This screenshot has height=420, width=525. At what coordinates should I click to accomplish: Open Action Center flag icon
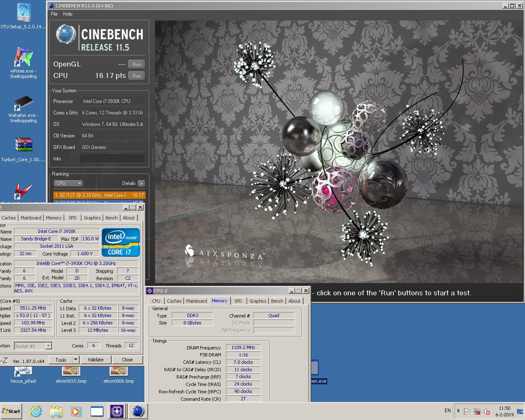pyautogui.click(x=467, y=411)
